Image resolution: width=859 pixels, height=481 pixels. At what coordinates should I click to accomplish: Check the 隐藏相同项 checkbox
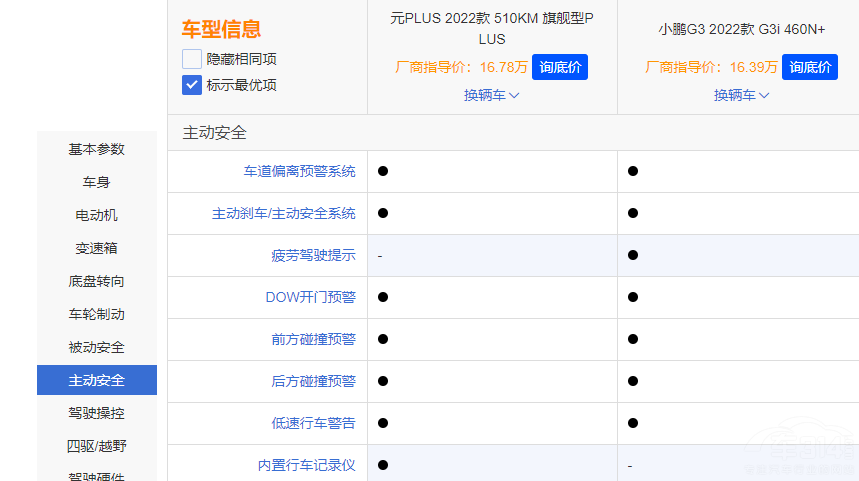192,59
